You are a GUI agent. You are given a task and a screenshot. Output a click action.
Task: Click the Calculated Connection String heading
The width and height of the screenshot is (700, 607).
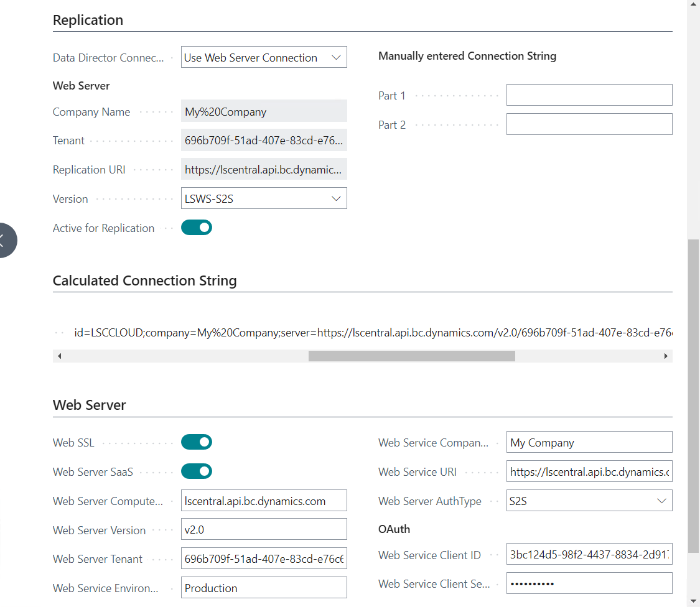pos(145,280)
